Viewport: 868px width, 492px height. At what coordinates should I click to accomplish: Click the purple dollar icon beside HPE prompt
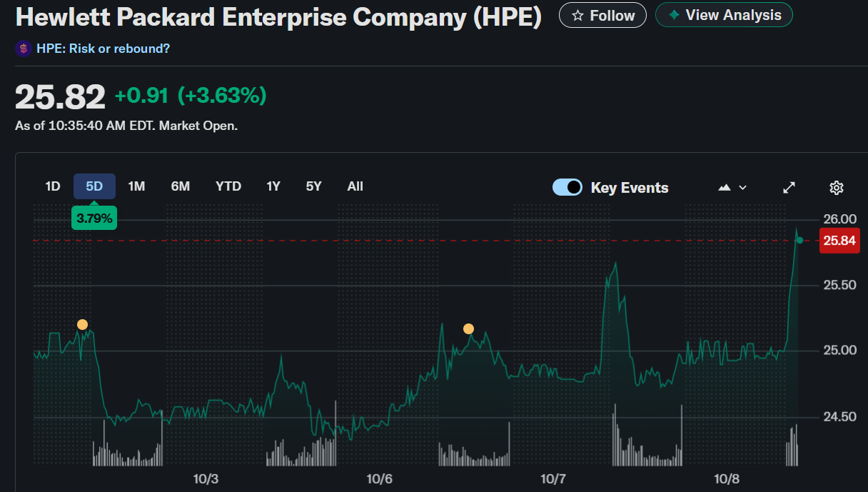(24, 49)
